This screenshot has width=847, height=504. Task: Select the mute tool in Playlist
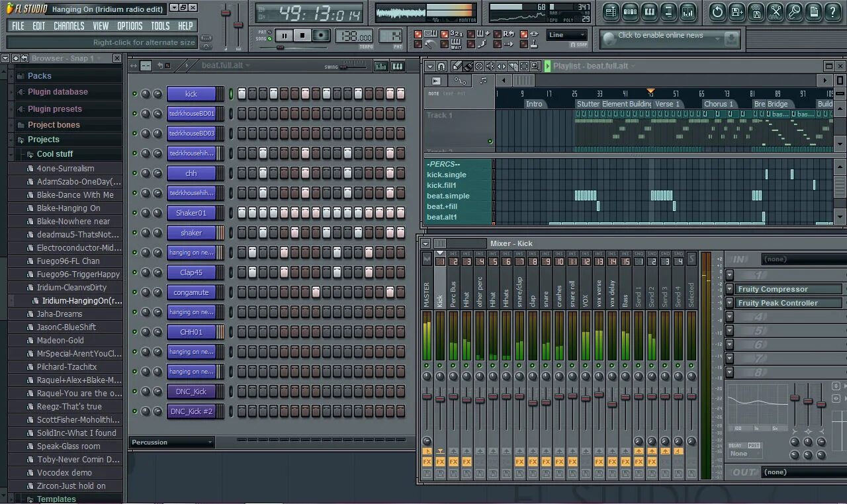[490, 66]
